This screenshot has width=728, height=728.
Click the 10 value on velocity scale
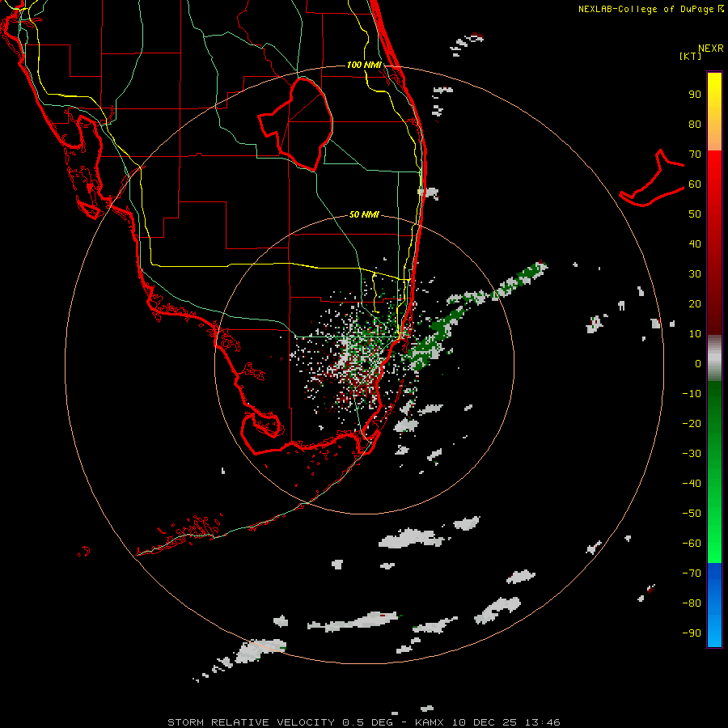[x=695, y=334]
